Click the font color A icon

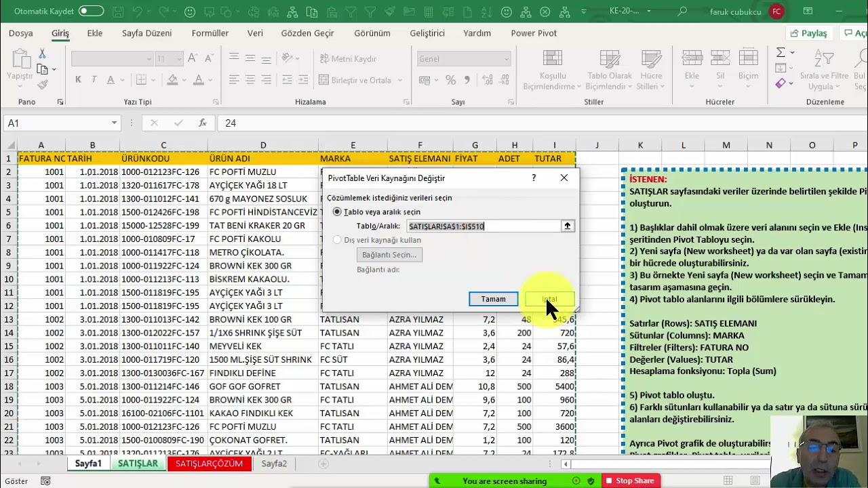point(199,80)
